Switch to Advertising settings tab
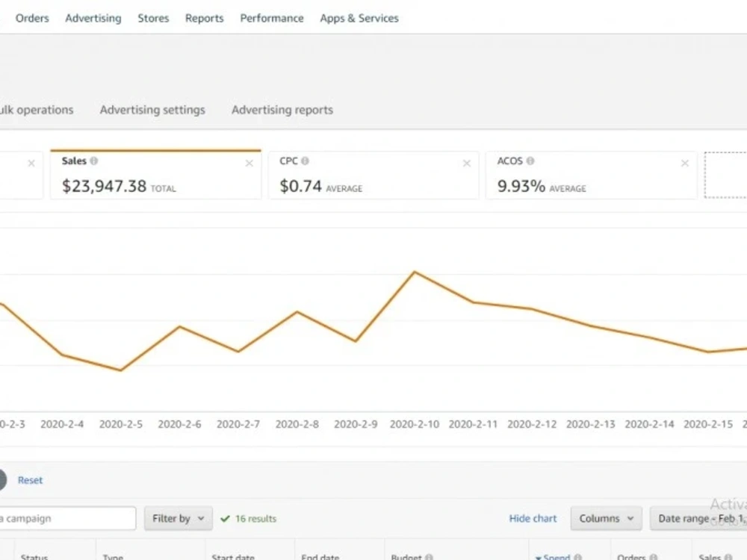 (152, 110)
